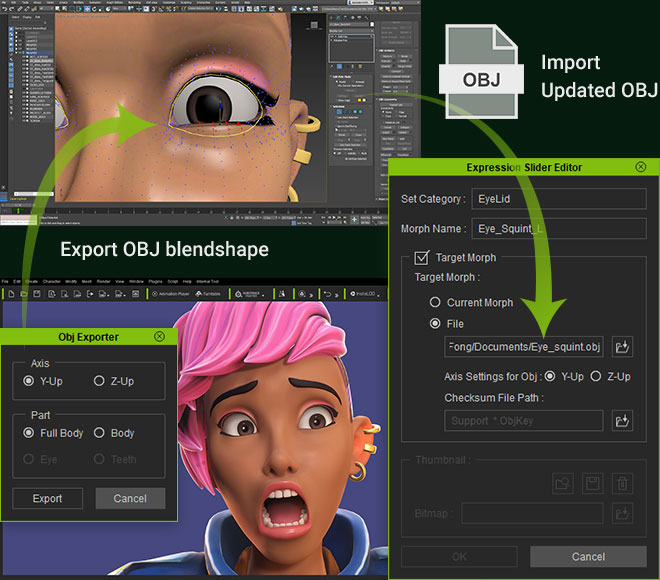Uncheck the Target Morph checkbox
Viewport: 660px width, 580px height.
pyautogui.click(x=423, y=257)
